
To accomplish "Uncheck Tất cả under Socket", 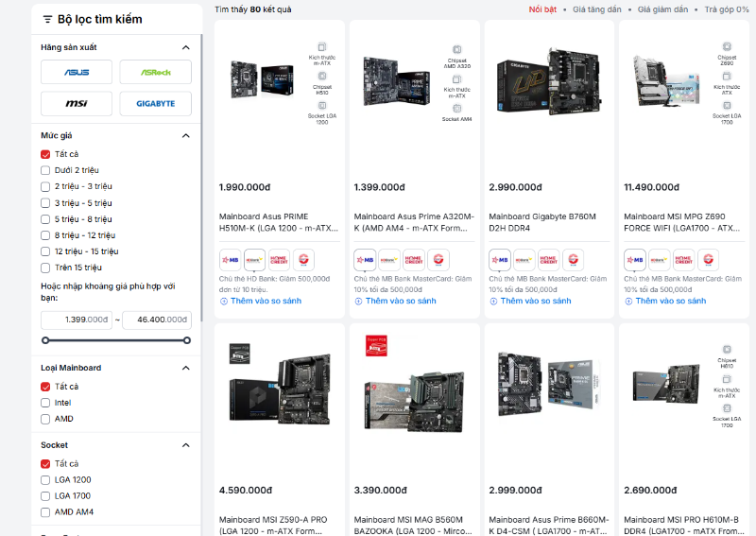I will pyautogui.click(x=45, y=464).
